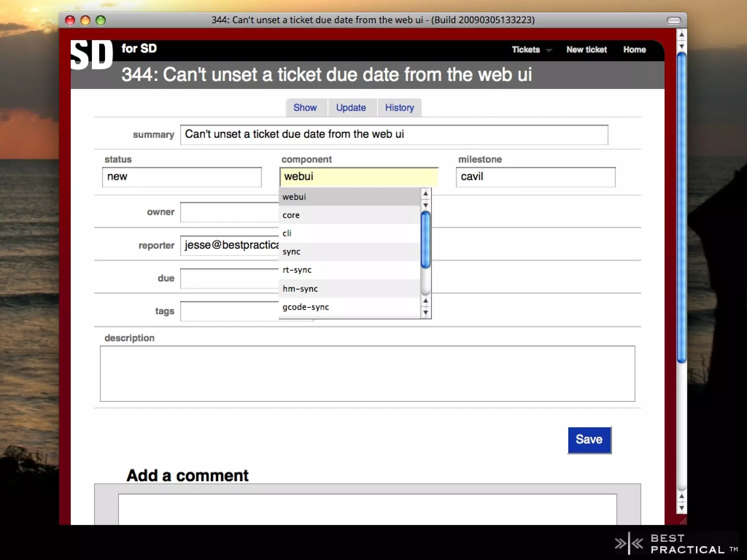
Task: Click the dropdown list's bottom scroll-down arrow
Action: coord(426,313)
